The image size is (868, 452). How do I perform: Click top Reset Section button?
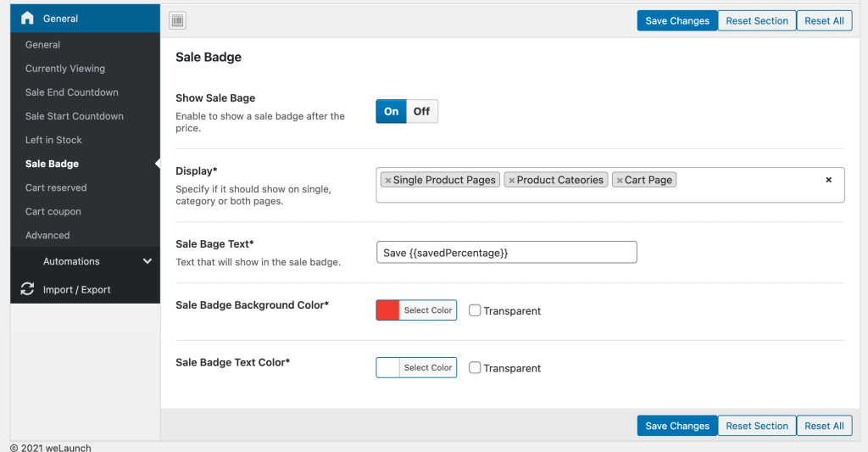pos(757,20)
